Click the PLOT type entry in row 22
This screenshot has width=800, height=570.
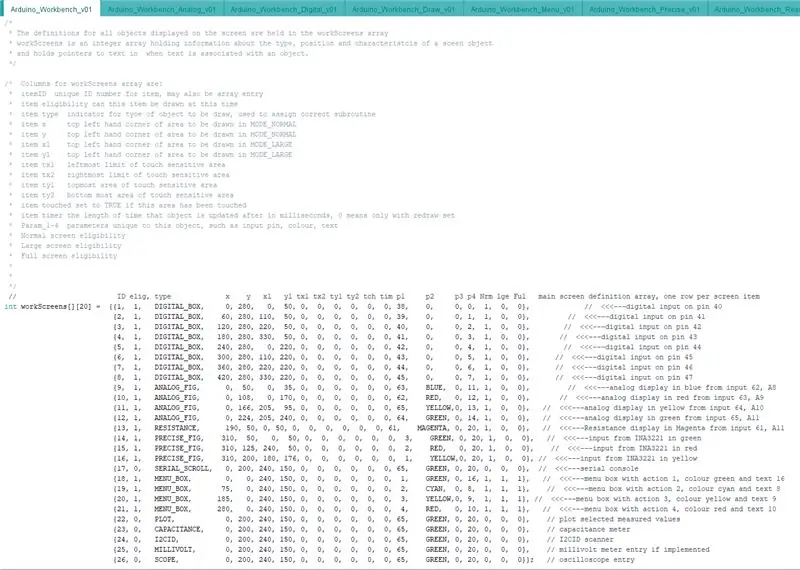click(x=164, y=519)
